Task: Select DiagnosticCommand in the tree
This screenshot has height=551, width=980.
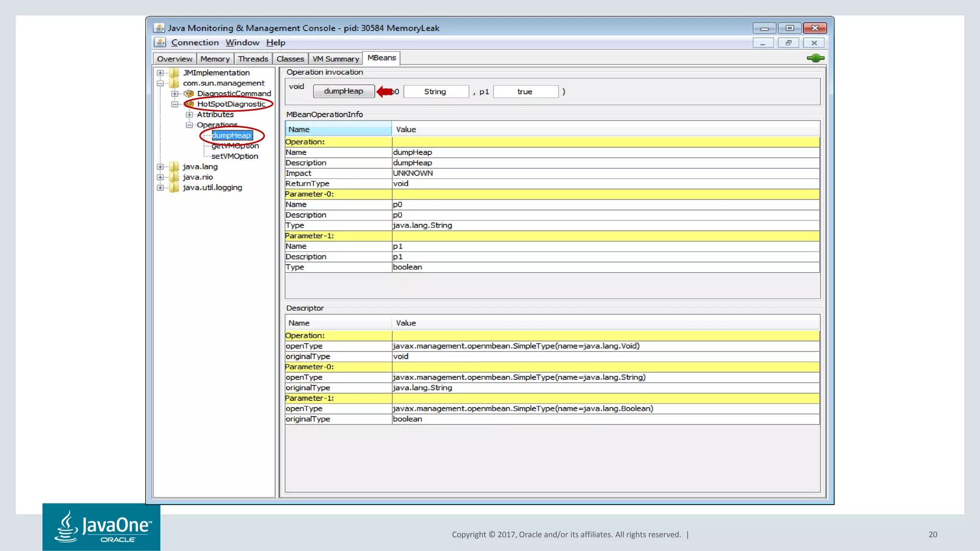Action: point(234,94)
